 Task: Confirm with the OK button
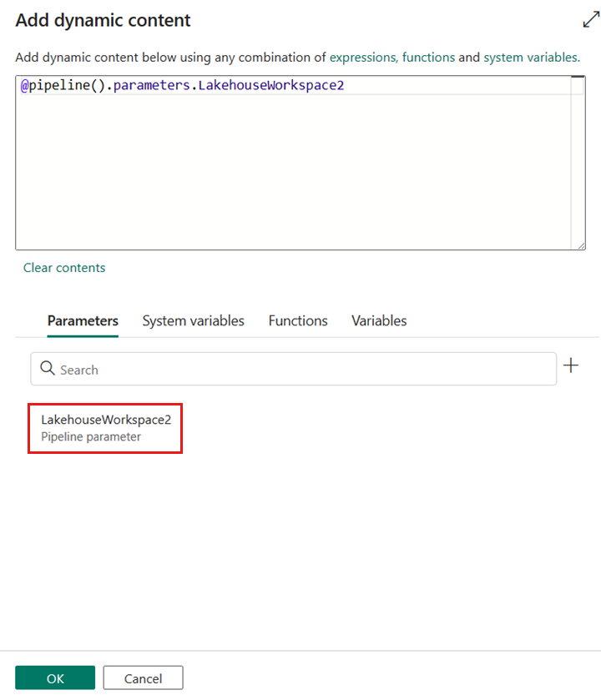pyautogui.click(x=55, y=677)
